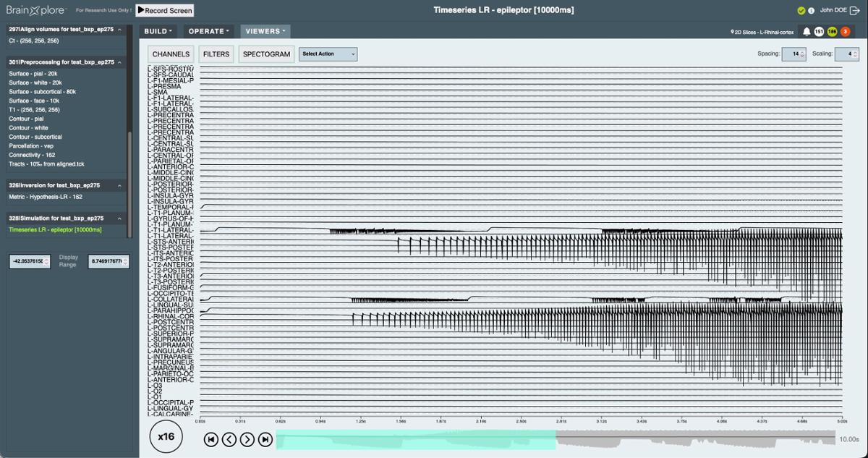Click the L-FUSIFORM channel label
The image size is (868, 458).
tap(171, 287)
